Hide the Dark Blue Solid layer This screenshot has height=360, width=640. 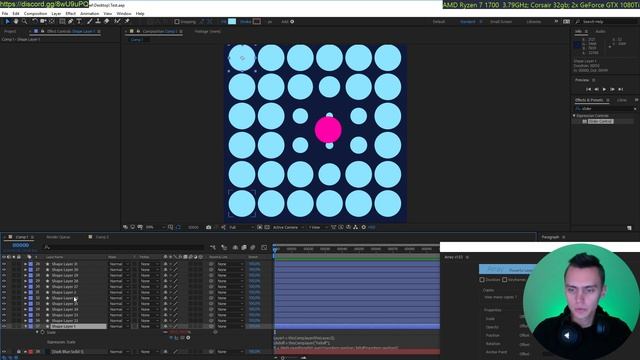pos(4,351)
